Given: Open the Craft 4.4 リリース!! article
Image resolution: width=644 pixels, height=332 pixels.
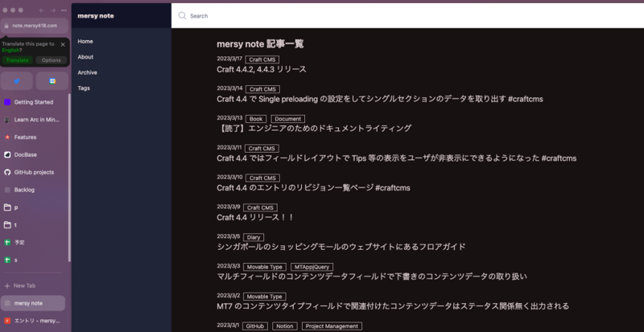Looking at the screenshot, I should [255, 217].
